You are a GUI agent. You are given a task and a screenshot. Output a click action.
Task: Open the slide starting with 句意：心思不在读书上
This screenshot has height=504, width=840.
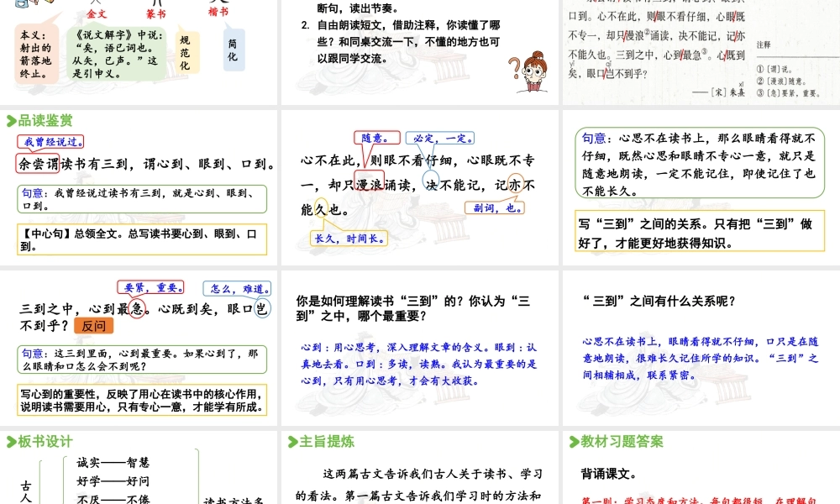(x=701, y=187)
